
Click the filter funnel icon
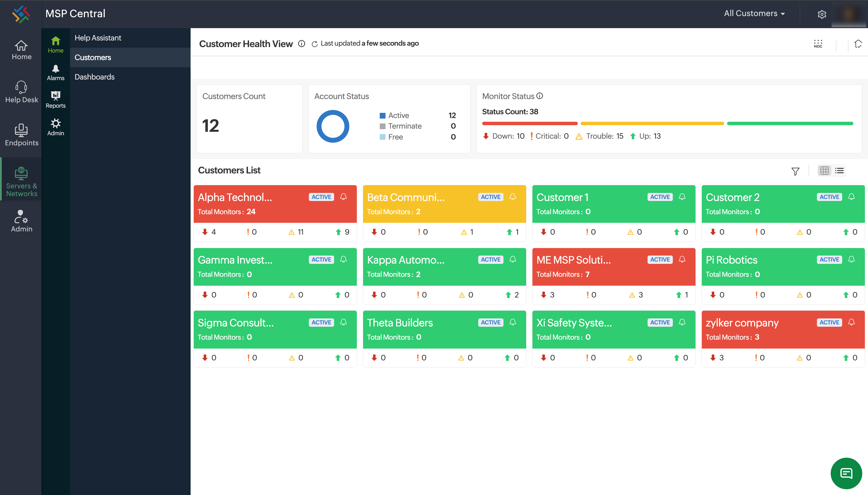pyautogui.click(x=795, y=171)
